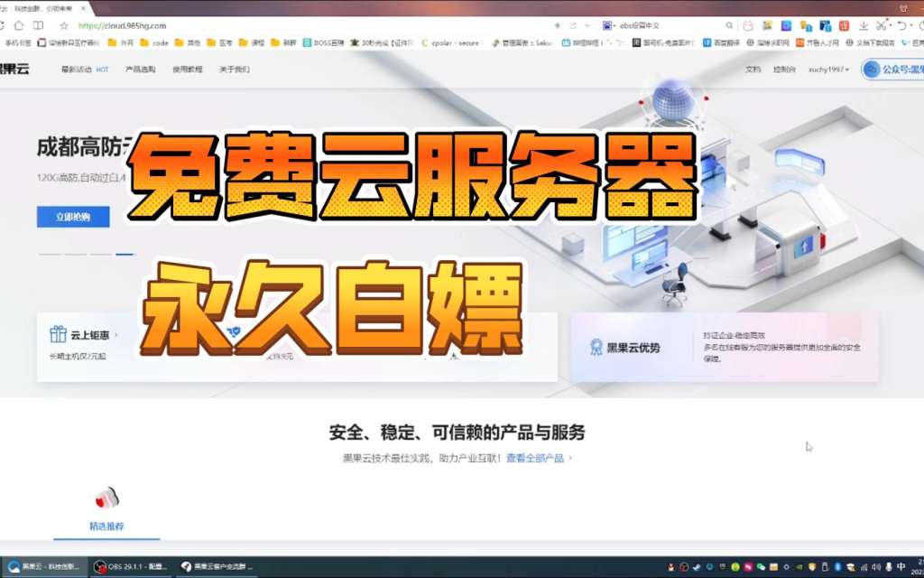Open the browser downloads arrow icon

pos(863,25)
